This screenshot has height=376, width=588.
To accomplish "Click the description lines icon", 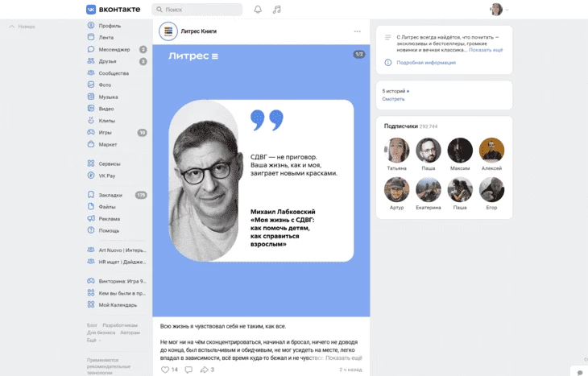I will [388, 37].
